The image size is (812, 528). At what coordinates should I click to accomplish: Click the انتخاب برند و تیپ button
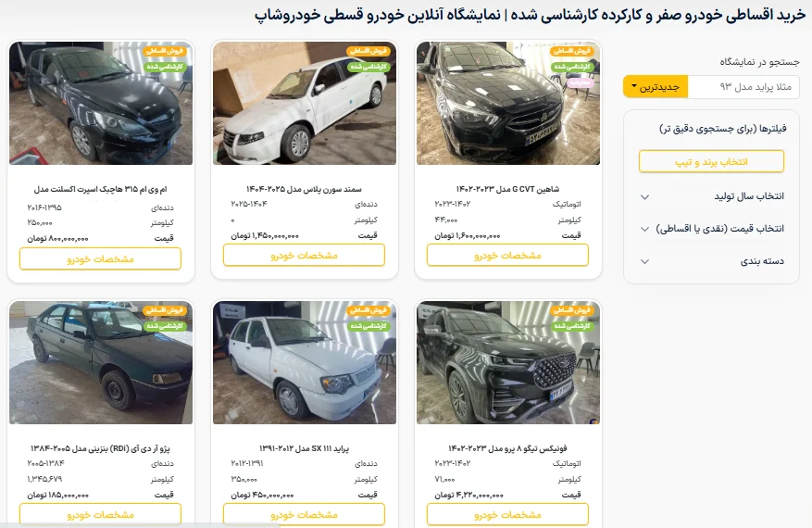tap(711, 162)
